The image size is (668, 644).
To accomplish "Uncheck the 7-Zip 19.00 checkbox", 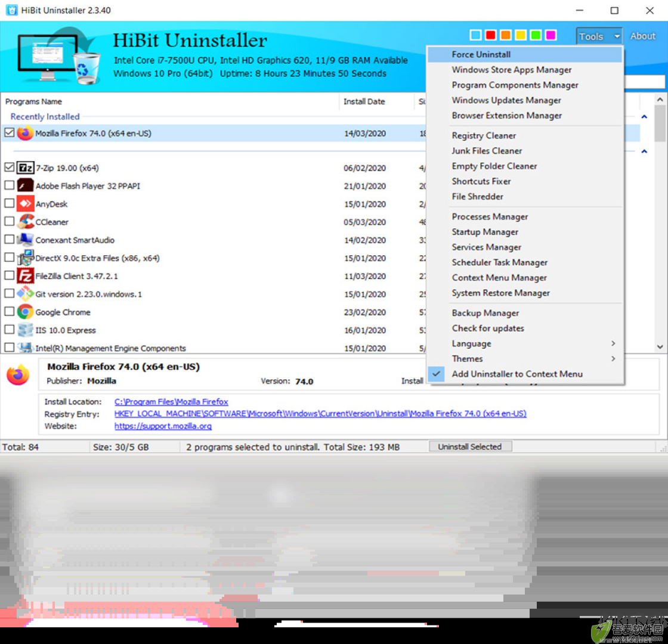I will 10,167.
